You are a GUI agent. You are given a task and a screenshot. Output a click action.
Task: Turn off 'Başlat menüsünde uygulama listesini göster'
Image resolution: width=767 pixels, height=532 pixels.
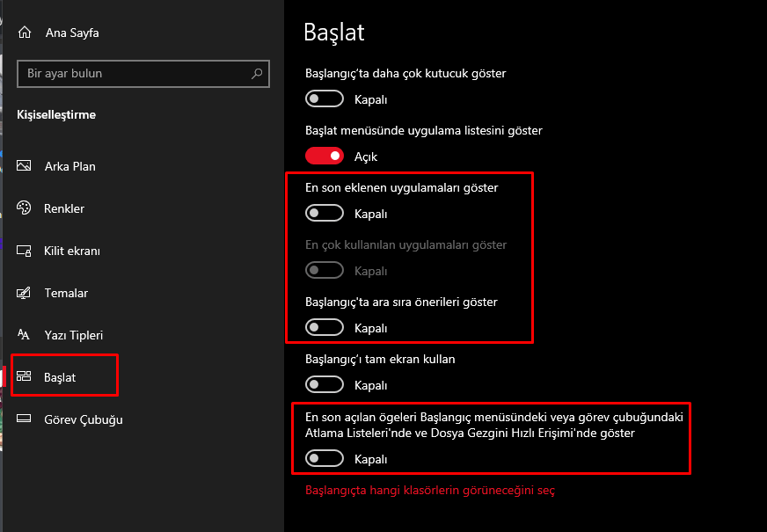click(x=325, y=156)
